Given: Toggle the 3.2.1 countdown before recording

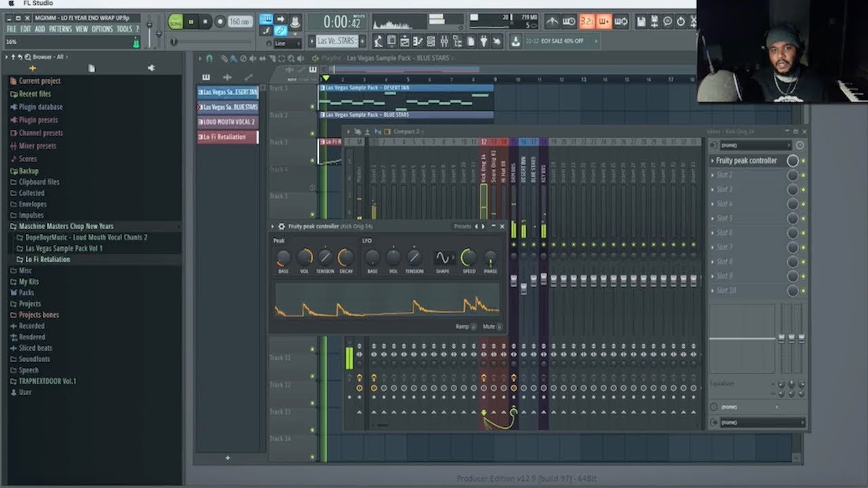Looking at the screenshot, I should click(587, 22).
